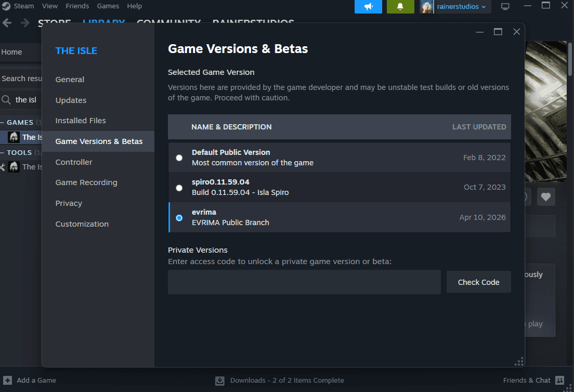Screen dimensions: 574x392
Task: Click the private version access code field
Action: click(x=304, y=282)
